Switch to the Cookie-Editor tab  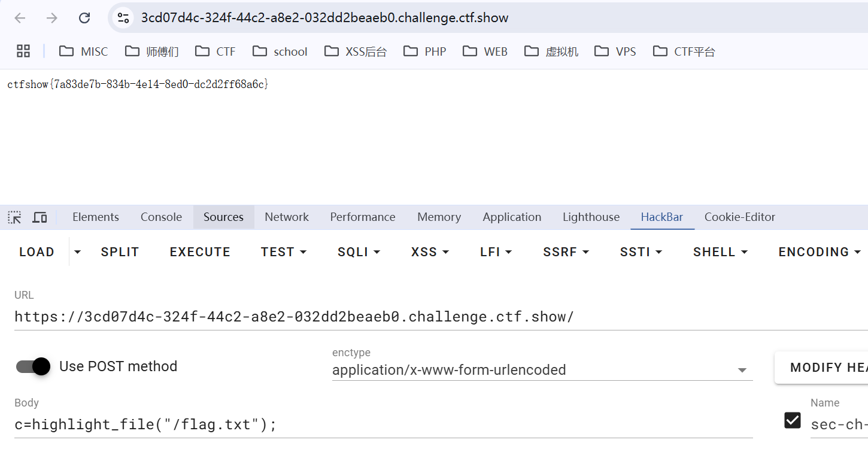(x=739, y=217)
